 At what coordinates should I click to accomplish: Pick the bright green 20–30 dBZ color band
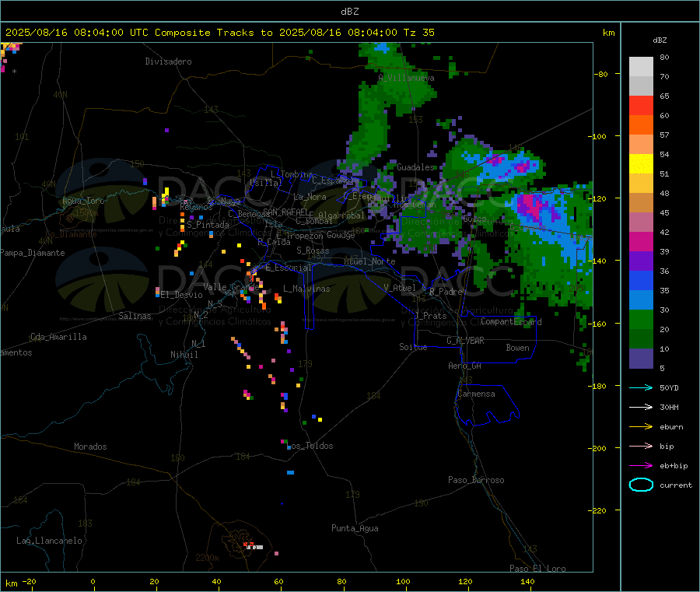pos(641,320)
